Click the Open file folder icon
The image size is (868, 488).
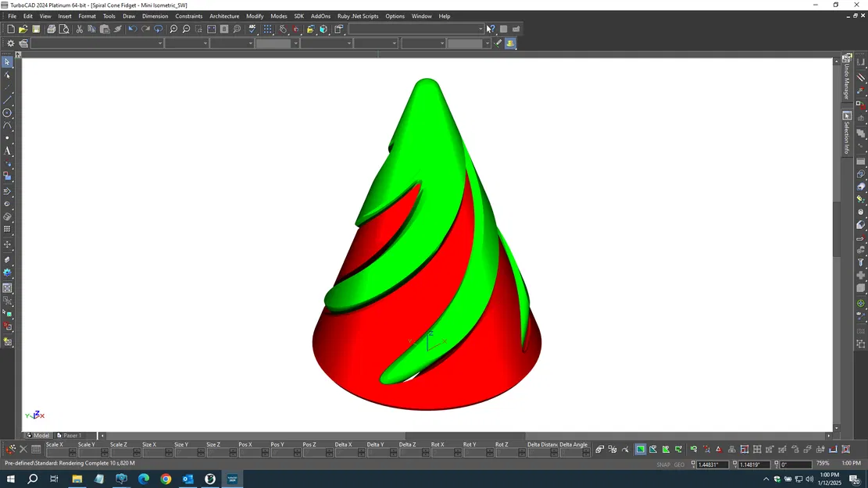point(23,29)
